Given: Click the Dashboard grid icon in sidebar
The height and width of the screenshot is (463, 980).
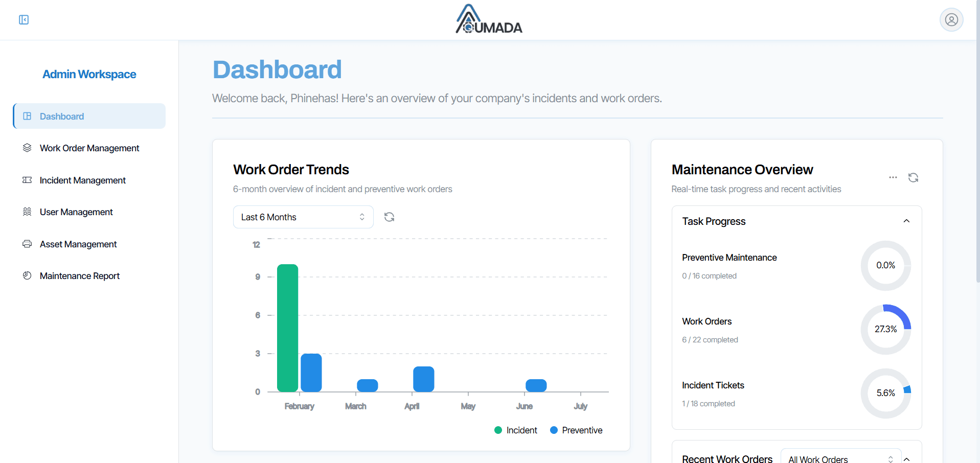Looking at the screenshot, I should 27,116.
